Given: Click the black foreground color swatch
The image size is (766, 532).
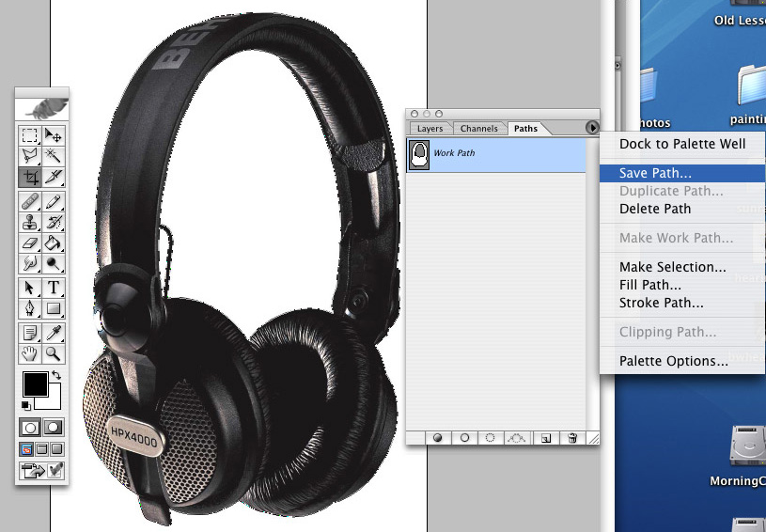Looking at the screenshot, I should [35, 384].
